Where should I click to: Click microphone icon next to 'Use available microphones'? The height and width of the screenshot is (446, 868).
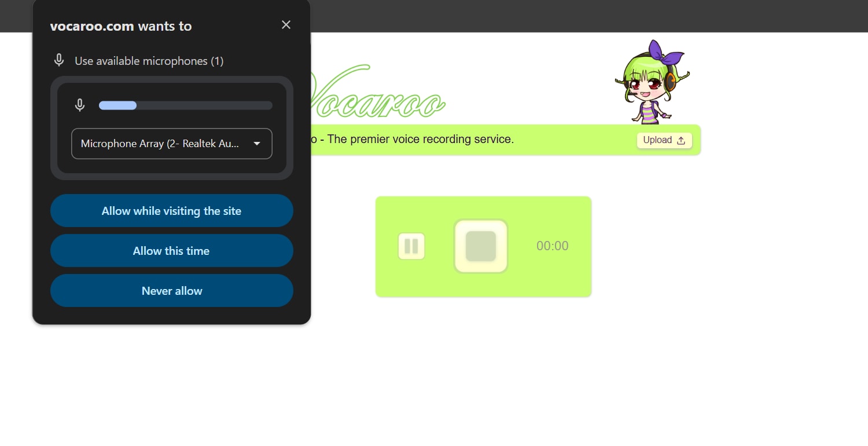(x=58, y=60)
